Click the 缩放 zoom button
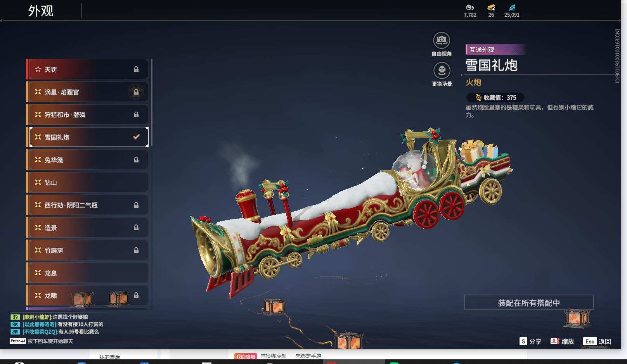 [x=562, y=341]
